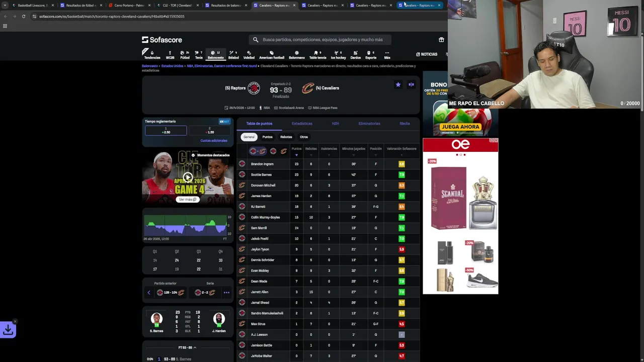Filter player table by Cavaliers only

click(284, 151)
